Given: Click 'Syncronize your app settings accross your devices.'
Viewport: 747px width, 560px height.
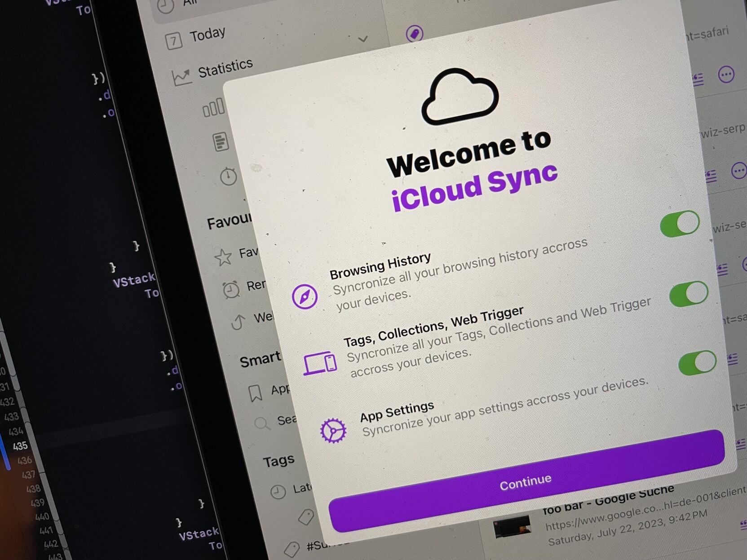Looking at the screenshot, I should coord(505,407).
